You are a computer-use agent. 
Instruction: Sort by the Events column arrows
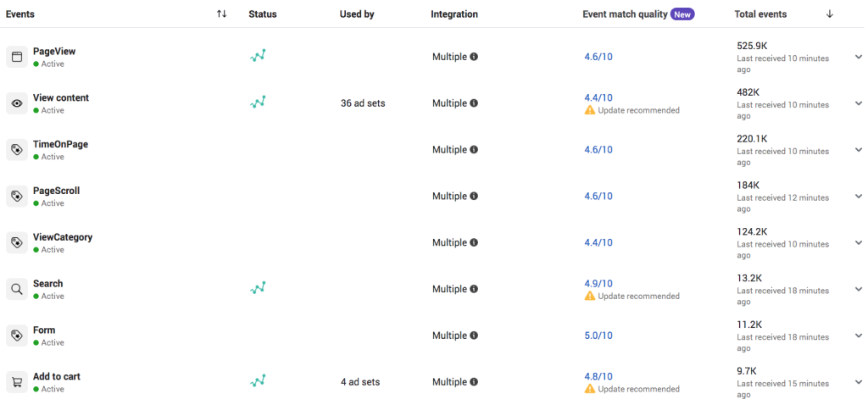point(221,14)
